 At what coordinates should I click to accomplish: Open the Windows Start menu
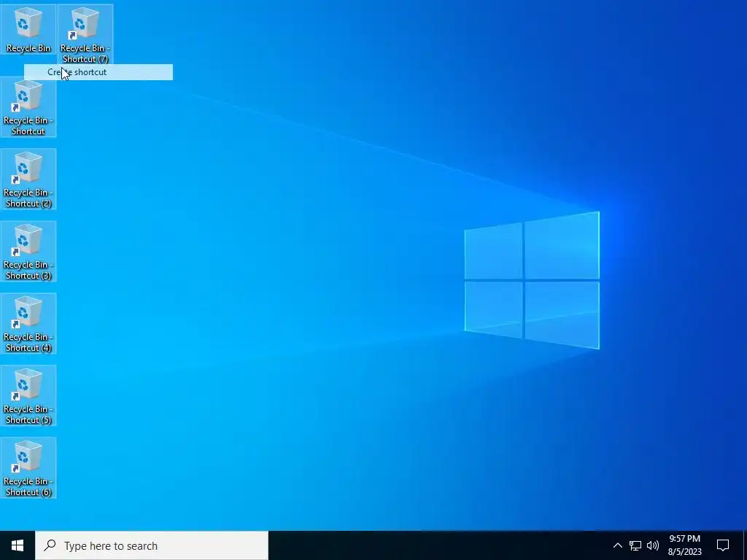(x=18, y=545)
